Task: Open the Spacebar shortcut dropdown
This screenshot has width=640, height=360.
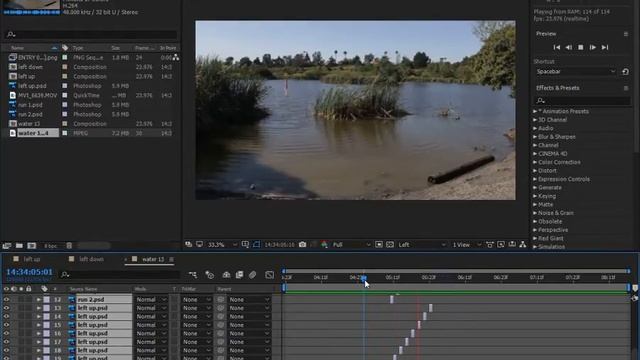Action: click(576, 71)
